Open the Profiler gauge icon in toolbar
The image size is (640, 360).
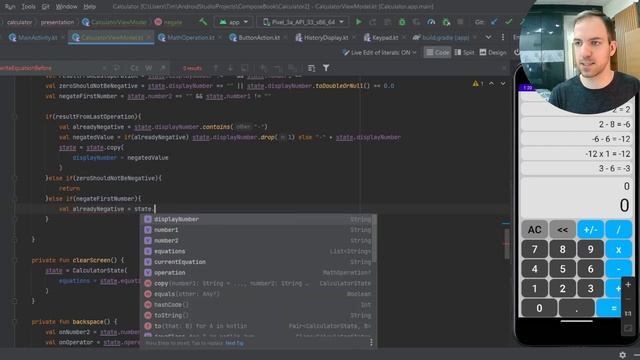431,22
